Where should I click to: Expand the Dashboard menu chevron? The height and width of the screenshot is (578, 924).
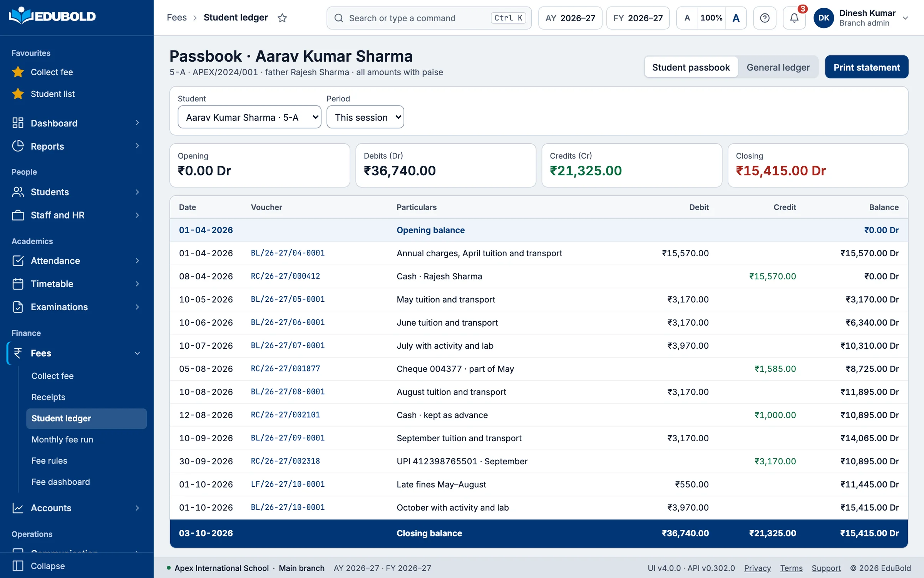[x=137, y=123]
